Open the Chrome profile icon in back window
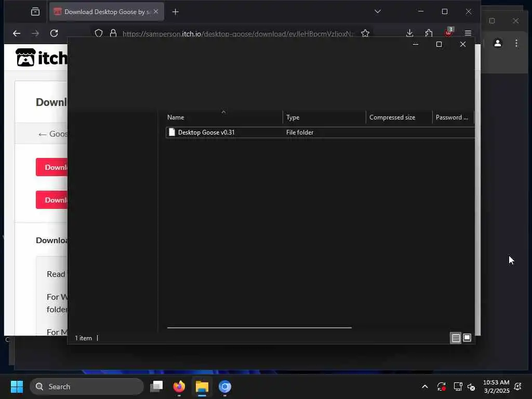The width and height of the screenshot is (532, 399). (498, 44)
